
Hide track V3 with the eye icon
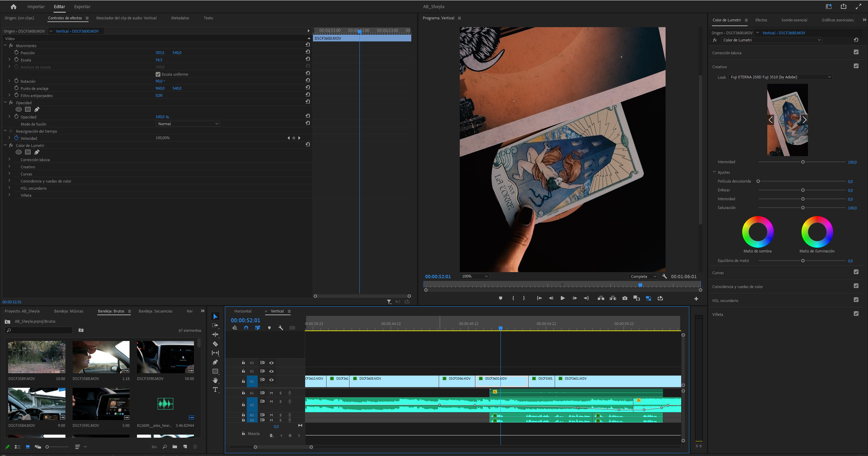tap(272, 363)
